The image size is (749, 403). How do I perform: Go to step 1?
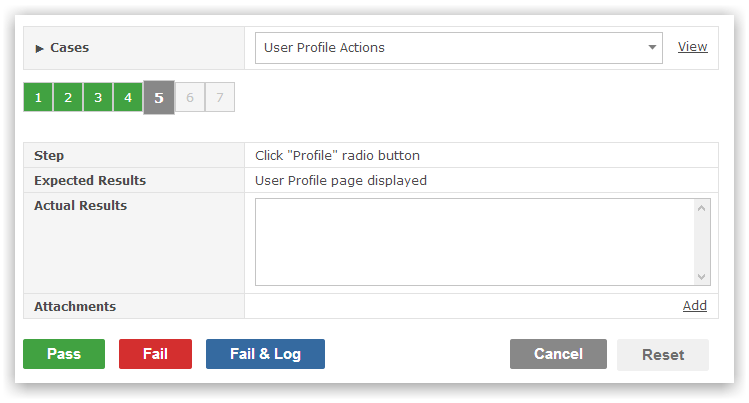pos(38,97)
